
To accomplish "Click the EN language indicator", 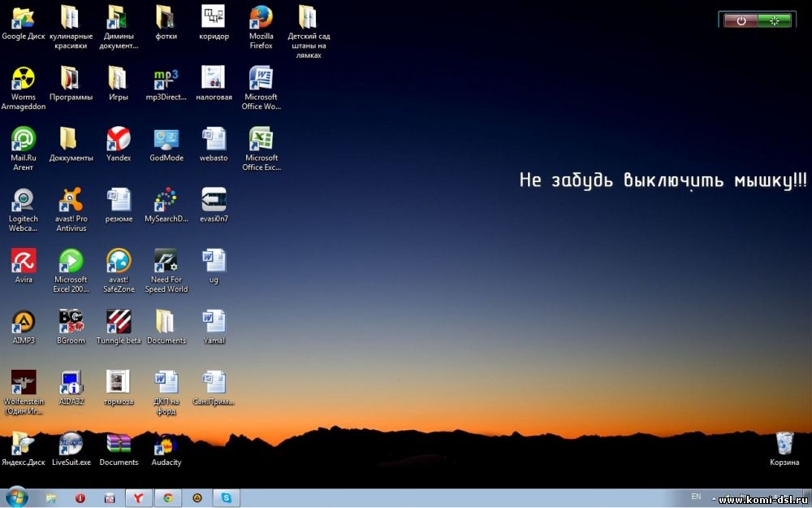I will [x=696, y=496].
